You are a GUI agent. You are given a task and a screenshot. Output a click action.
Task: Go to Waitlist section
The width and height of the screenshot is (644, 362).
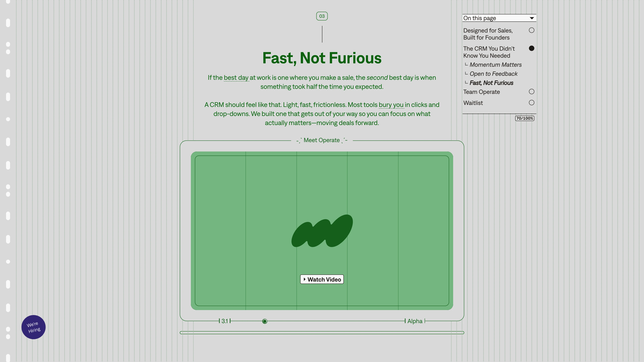pyautogui.click(x=473, y=103)
